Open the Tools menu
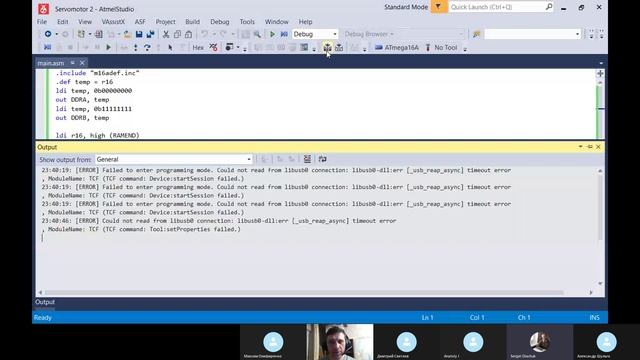Viewport: 640px width, 360px height. coord(247,22)
